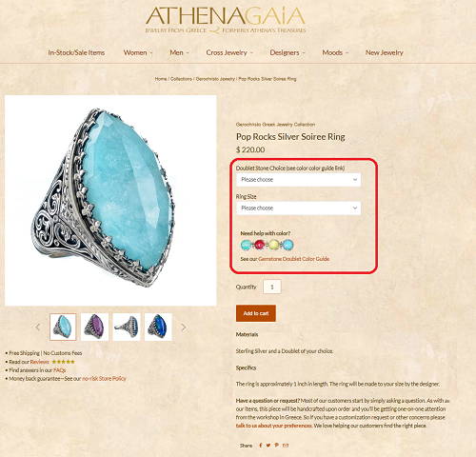Open In-Stock/Sale Items page
Screen dimensions: 476x457
[x=76, y=52]
